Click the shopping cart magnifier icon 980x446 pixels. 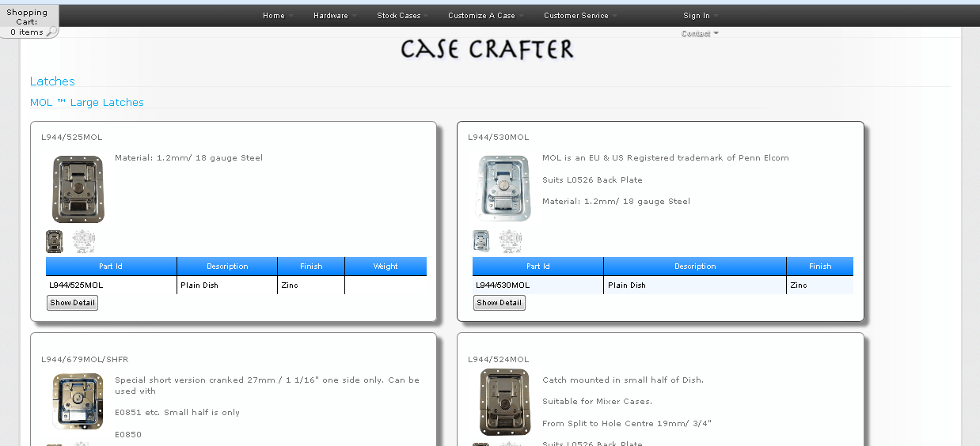[x=51, y=32]
